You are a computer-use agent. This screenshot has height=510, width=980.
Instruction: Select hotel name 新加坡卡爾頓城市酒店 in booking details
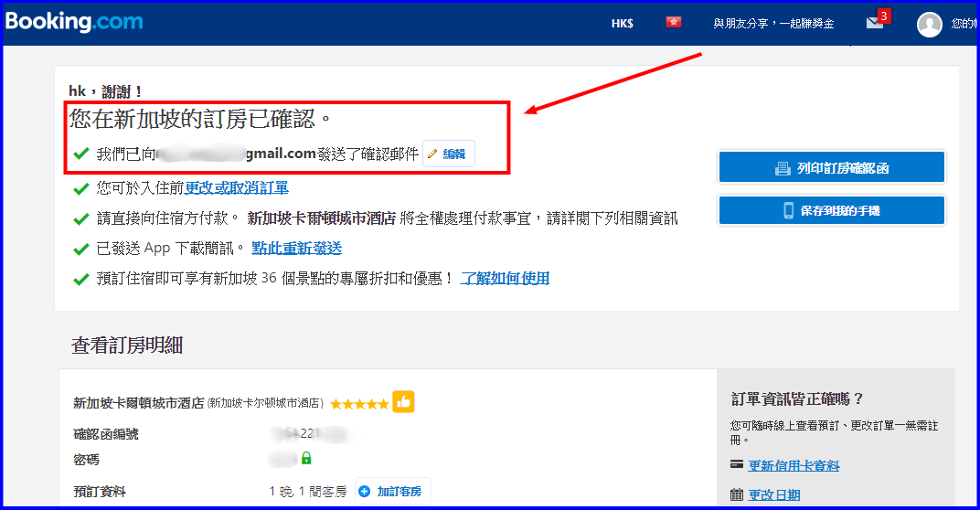click(x=138, y=403)
